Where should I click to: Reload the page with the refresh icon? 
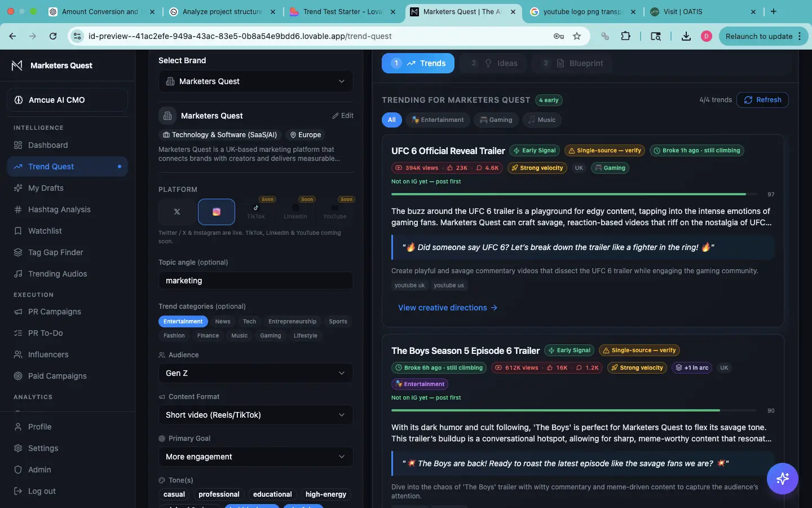tap(53, 36)
